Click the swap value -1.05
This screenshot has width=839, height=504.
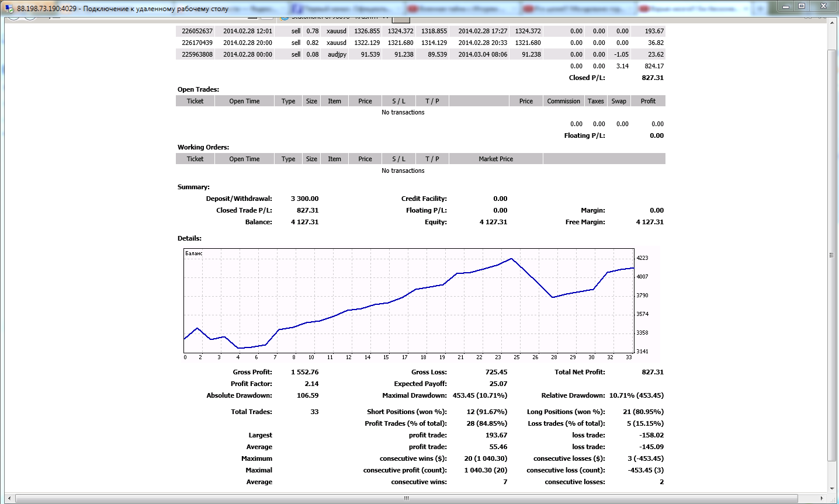tap(622, 54)
